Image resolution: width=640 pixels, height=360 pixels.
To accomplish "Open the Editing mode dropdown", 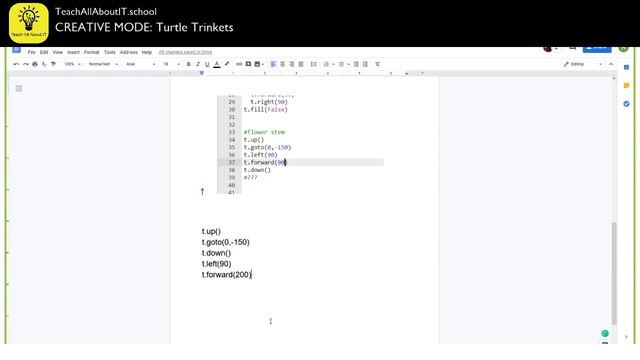I will (x=582, y=64).
